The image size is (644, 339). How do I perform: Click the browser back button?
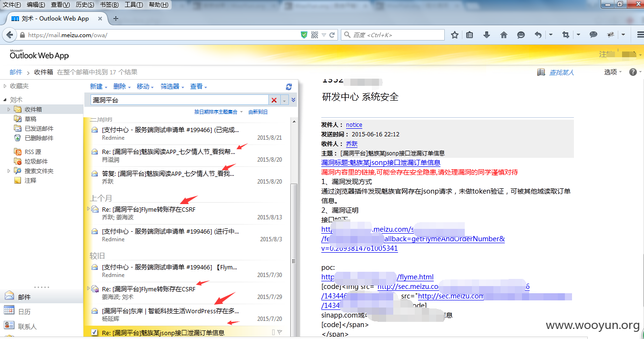9,35
